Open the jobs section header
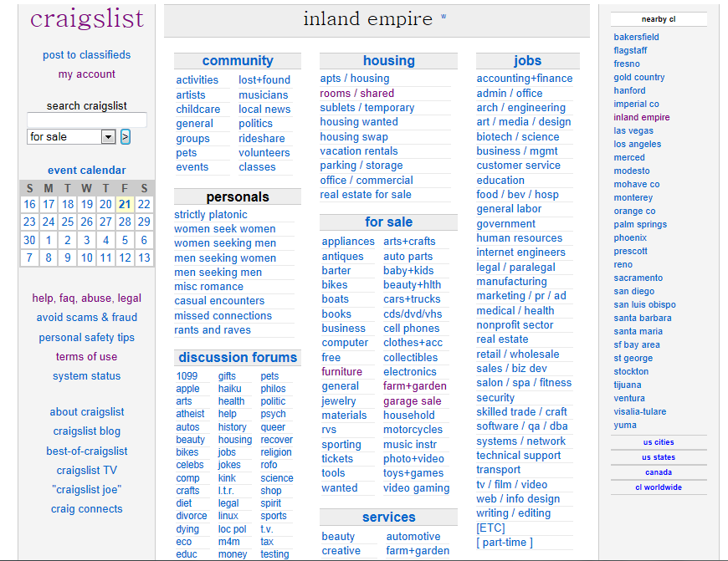The width and height of the screenshot is (728, 561). click(527, 61)
